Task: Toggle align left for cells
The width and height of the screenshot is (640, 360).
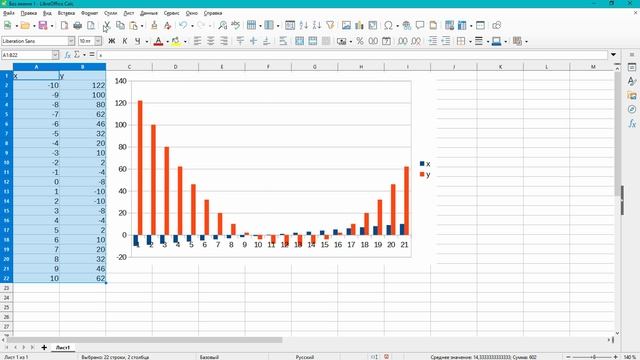Action: tap(197, 41)
